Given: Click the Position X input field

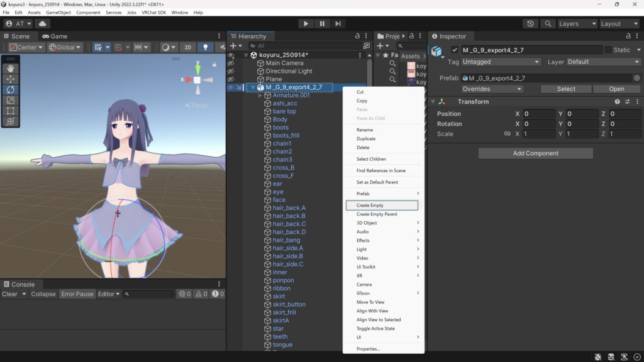Looking at the screenshot, I should click(538, 114).
